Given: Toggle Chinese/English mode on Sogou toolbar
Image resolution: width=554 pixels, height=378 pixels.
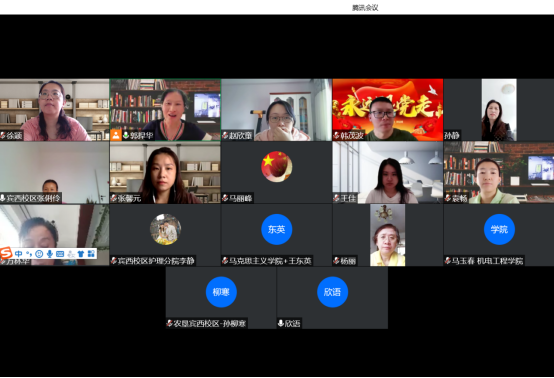Looking at the screenshot, I should click(18, 253).
